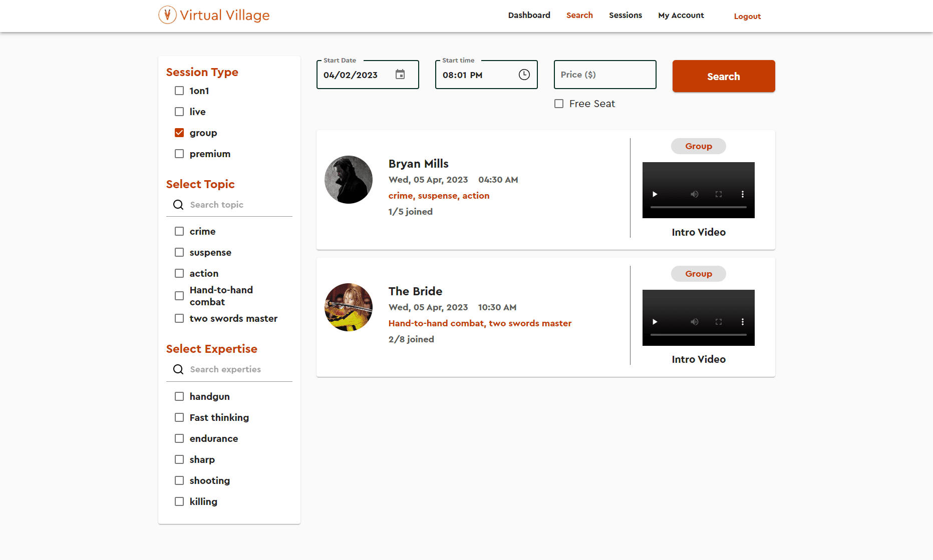
Task: Open the Start time clock icon
Action: [x=524, y=75]
